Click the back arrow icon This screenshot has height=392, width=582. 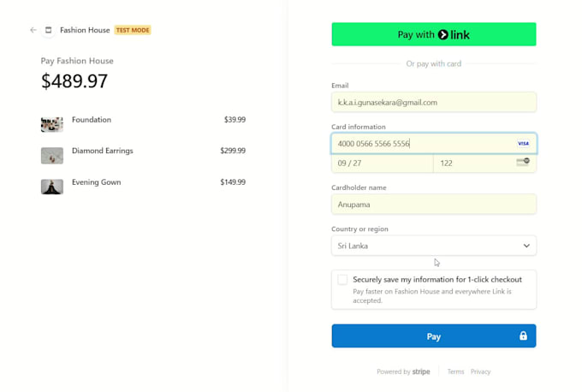(x=33, y=30)
